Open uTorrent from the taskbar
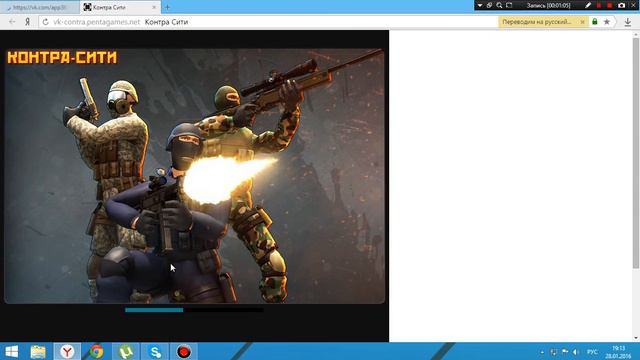This screenshot has width=640, height=360. (x=126, y=351)
